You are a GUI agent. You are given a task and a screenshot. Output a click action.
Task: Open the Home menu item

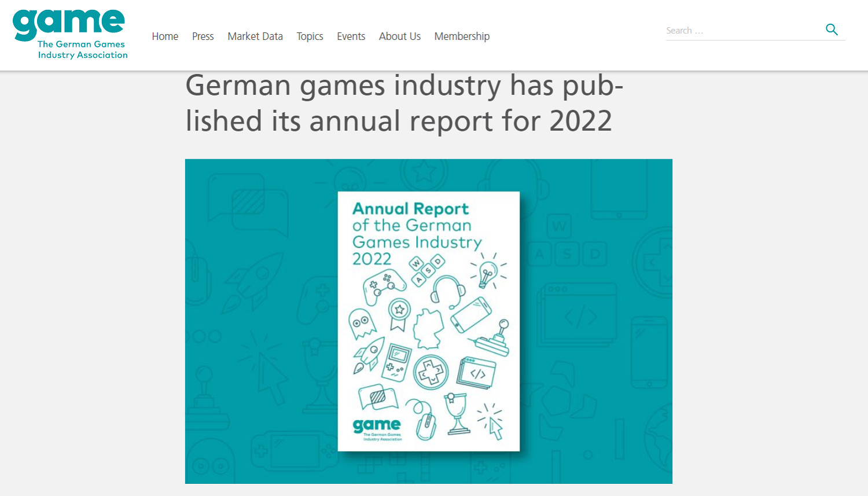coord(165,36)
